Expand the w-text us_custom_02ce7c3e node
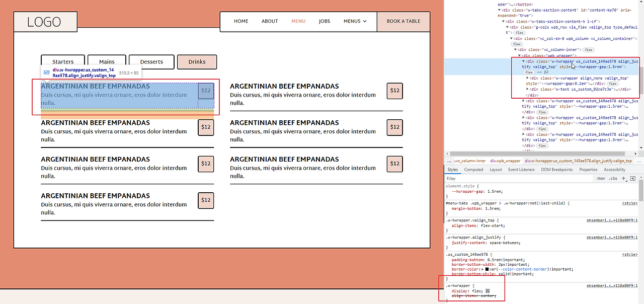The height and width of the screenshot is (304, 644). point(528,89)
